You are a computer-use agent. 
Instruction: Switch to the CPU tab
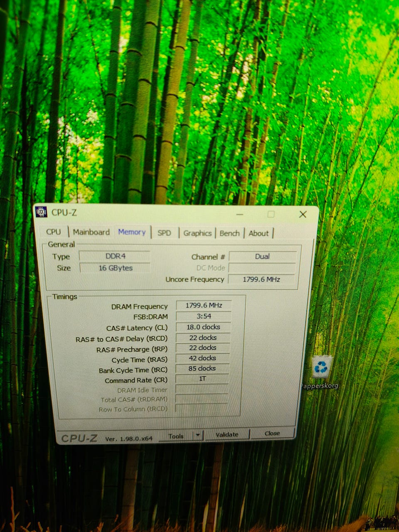pyautogui.click(x=53, y=232)
